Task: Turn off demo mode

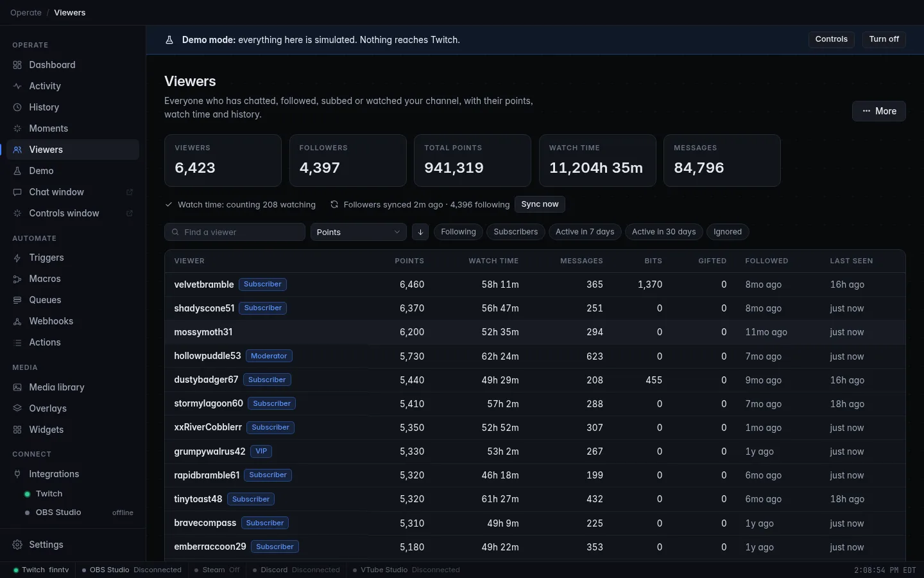Action: click(884, 39)
